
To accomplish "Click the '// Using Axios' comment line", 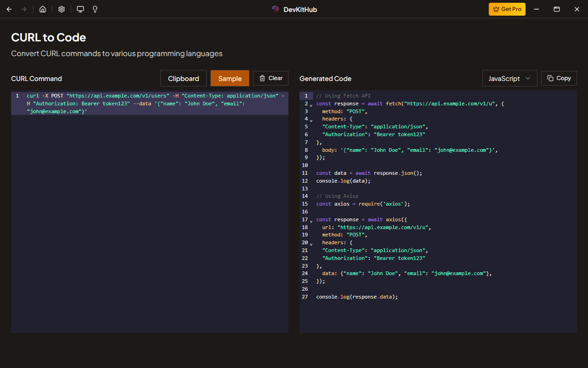I will [x=337, y=196].
